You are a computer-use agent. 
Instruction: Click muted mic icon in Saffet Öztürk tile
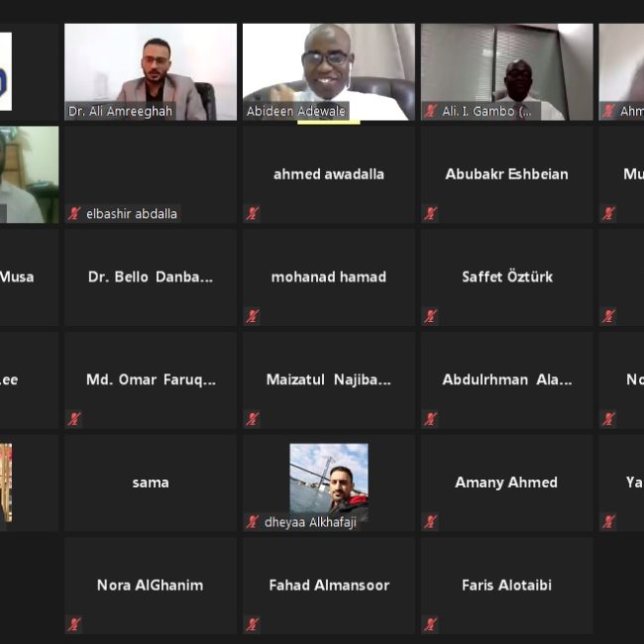tap(431, 316)
